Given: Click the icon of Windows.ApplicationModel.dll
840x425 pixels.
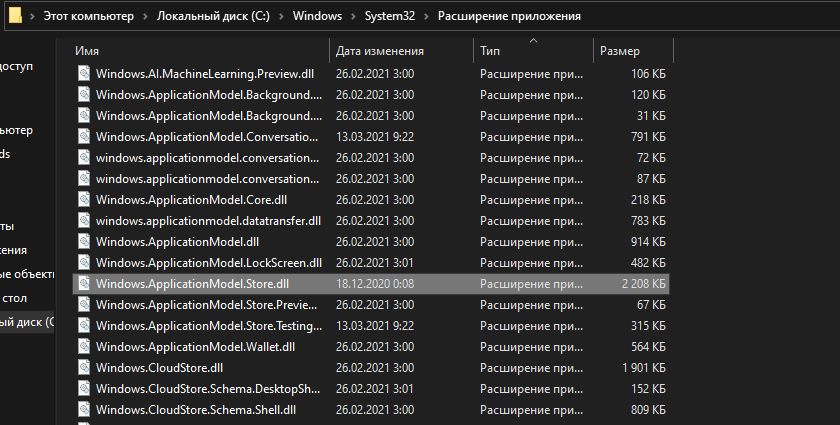Looking at the screenshot, I should 84,241.
